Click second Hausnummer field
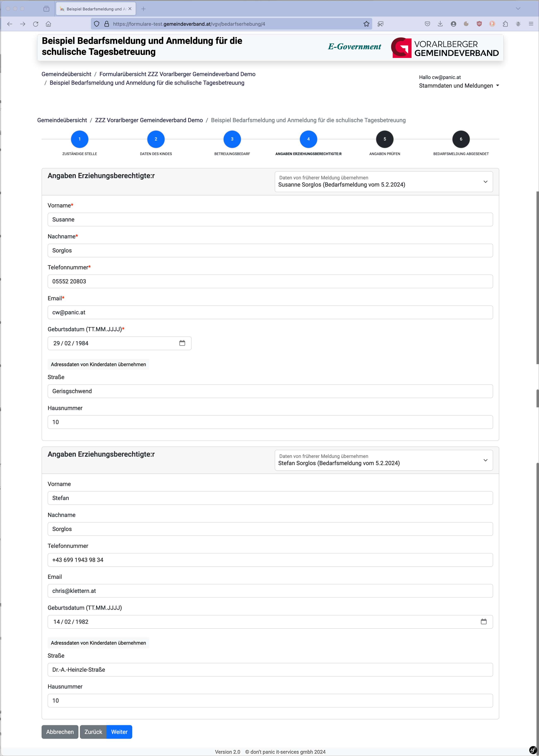This screenshot has height=756, width=539. [x=270, y=700]
